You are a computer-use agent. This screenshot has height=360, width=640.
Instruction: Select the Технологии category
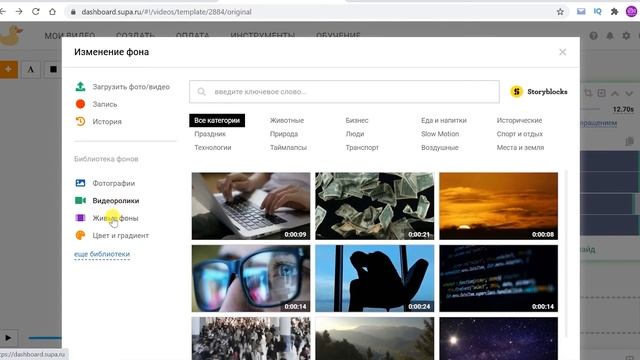click(x=213, y=147)
